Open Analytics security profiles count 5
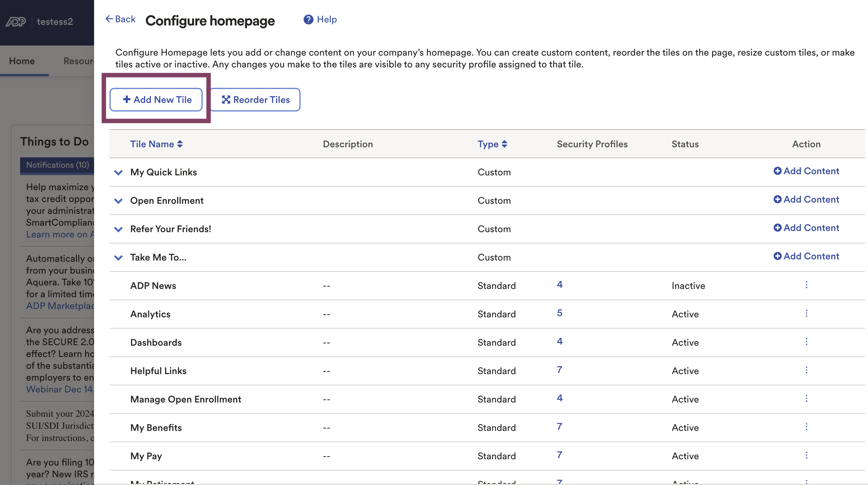 559,313
